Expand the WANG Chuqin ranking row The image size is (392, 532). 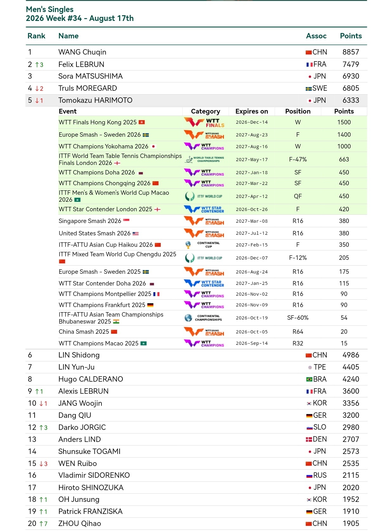196,52
